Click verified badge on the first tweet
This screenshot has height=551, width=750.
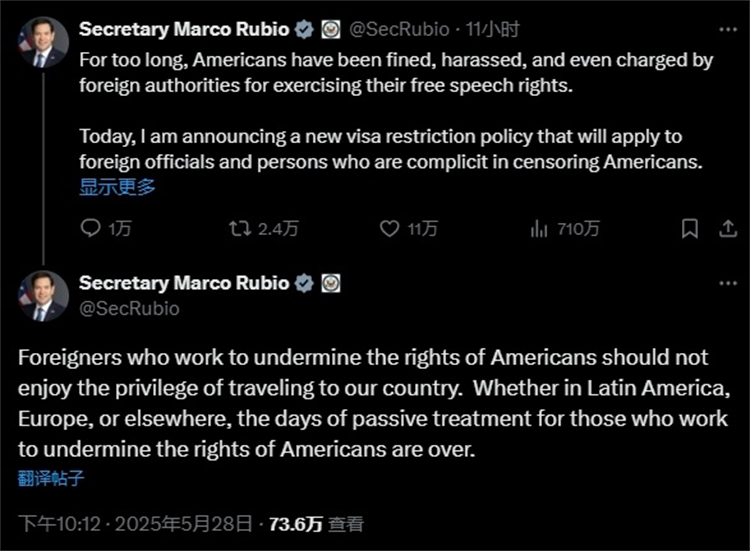click(x=305, y=29)
